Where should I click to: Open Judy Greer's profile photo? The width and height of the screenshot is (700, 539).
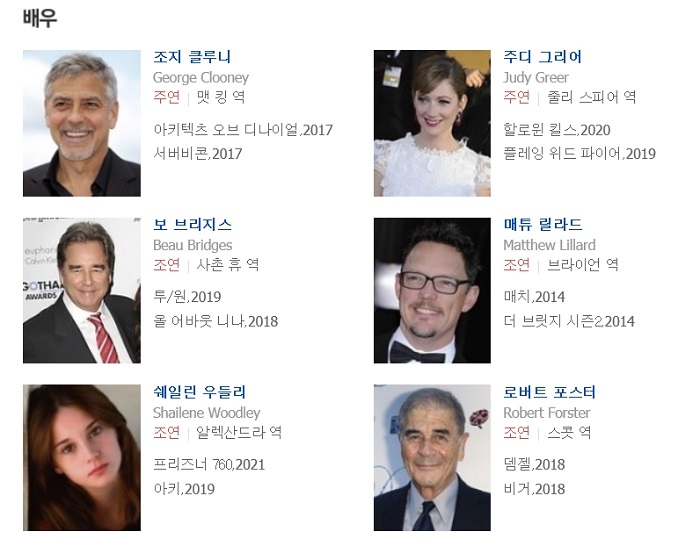[432, 123]
